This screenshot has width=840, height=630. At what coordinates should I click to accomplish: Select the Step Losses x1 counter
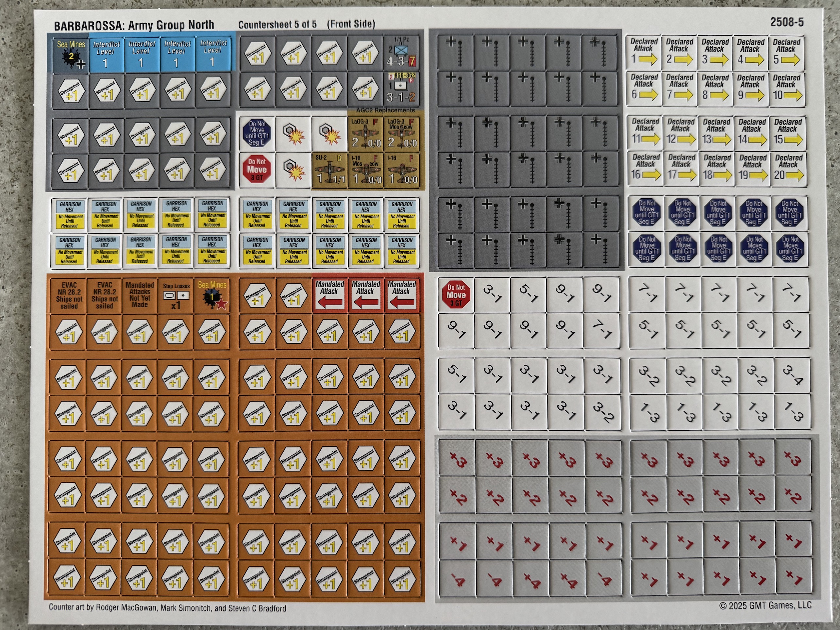176,296
